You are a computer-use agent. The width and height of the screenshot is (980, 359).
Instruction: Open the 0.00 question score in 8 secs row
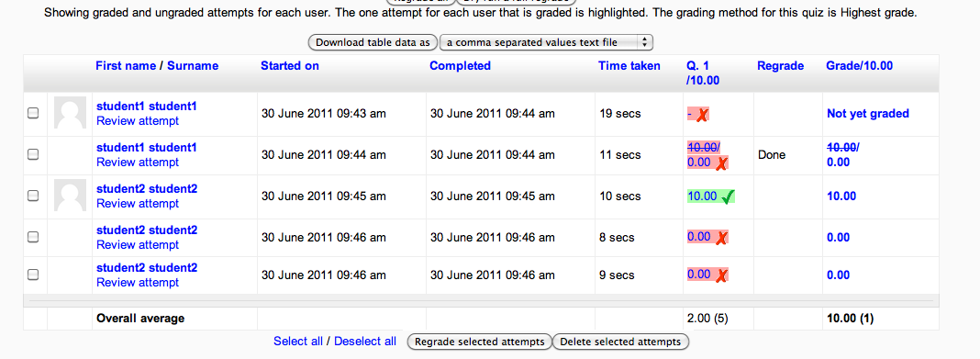698,236
